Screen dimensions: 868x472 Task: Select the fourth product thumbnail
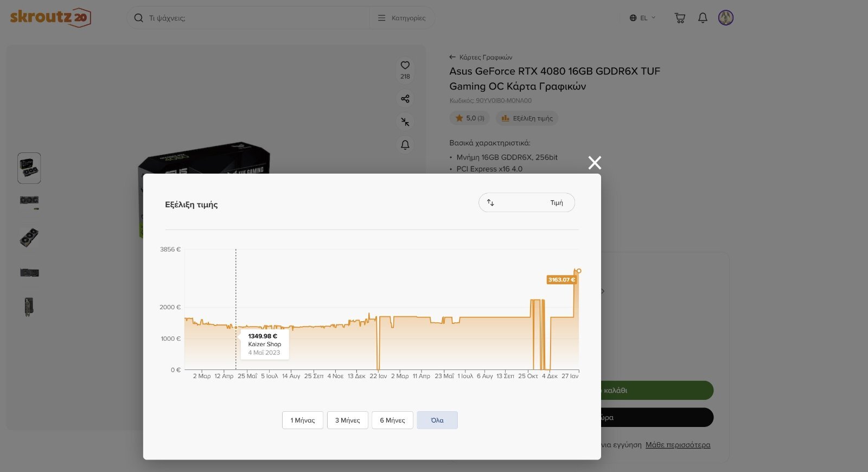click(29, 272)
